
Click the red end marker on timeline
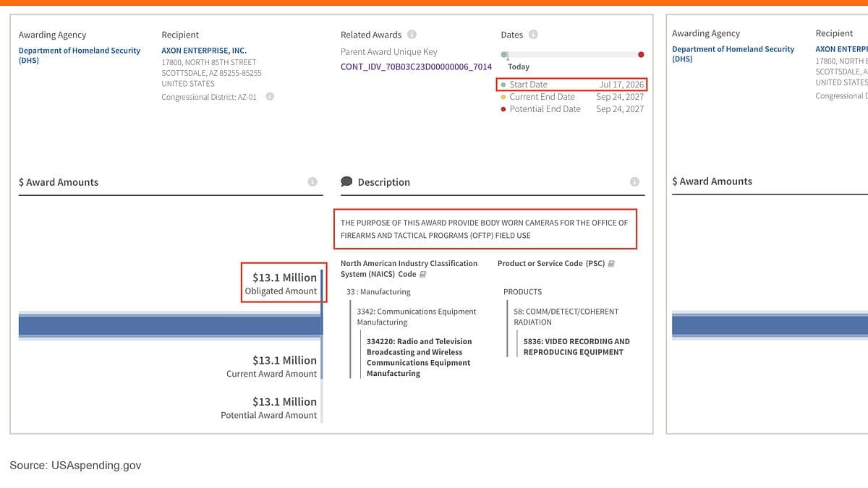tap(641, 55)
